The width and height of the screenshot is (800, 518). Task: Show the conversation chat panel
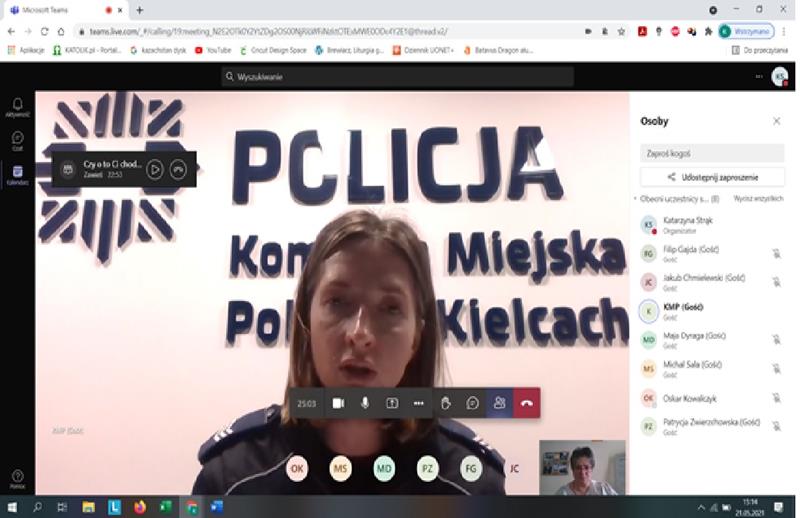pyautogui.click(x=472, y=403)
